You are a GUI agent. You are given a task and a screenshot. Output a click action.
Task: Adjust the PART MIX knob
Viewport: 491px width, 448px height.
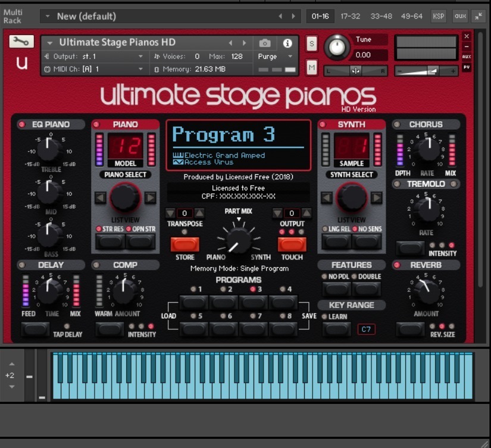[x=239, y=240]
